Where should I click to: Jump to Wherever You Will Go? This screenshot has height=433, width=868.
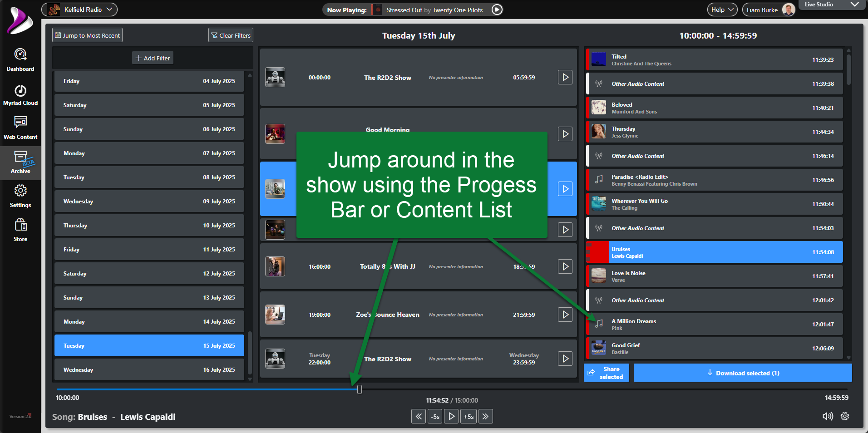(715, 204)
